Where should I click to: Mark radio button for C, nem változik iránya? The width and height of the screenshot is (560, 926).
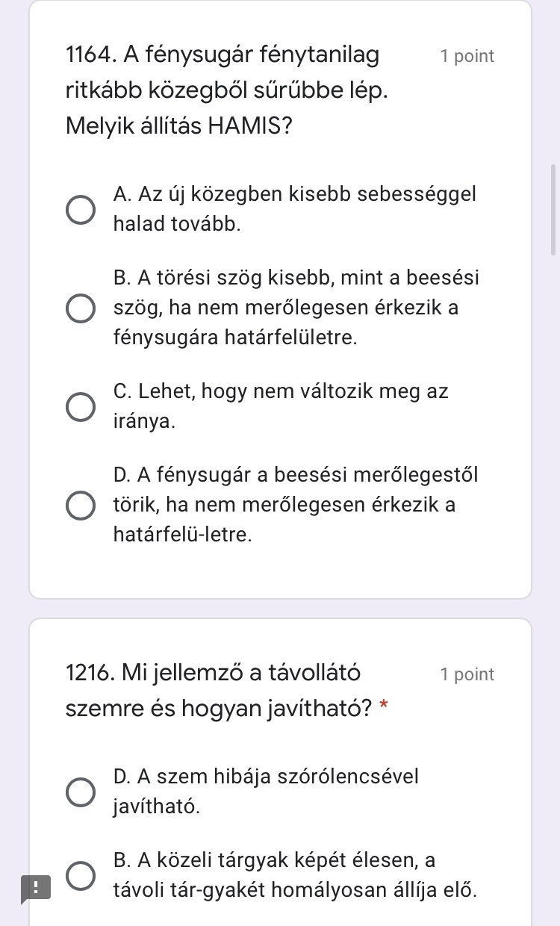81,407
